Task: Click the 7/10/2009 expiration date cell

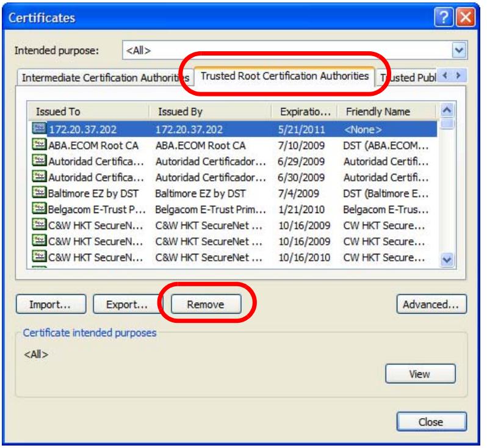Action: pyautogui.click(x=301, y=145)
